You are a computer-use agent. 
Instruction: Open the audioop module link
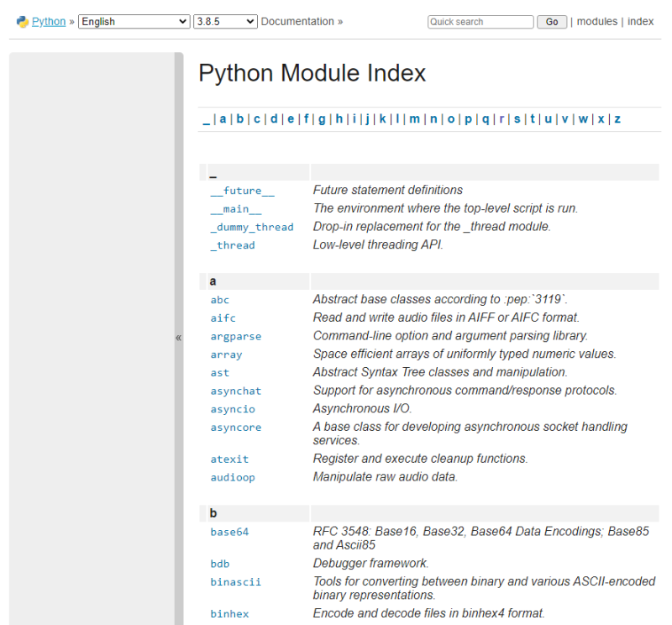coord(233,478)
